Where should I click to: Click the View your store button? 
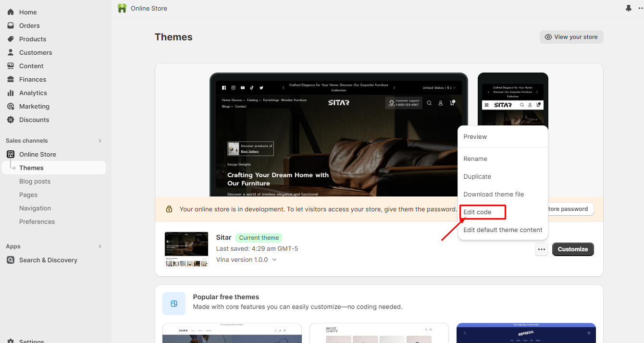[x=571, y=37]
